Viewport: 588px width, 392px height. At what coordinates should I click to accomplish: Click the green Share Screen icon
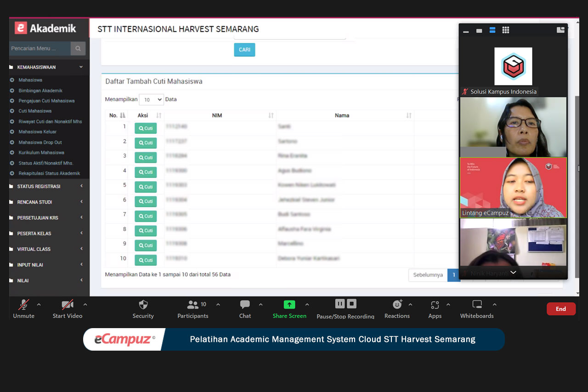coord(289,305)
